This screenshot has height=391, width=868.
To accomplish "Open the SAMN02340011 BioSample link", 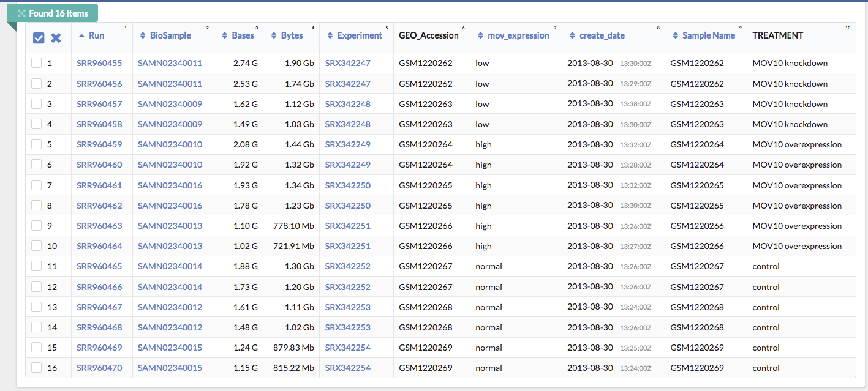I will [x=169, y=62].
